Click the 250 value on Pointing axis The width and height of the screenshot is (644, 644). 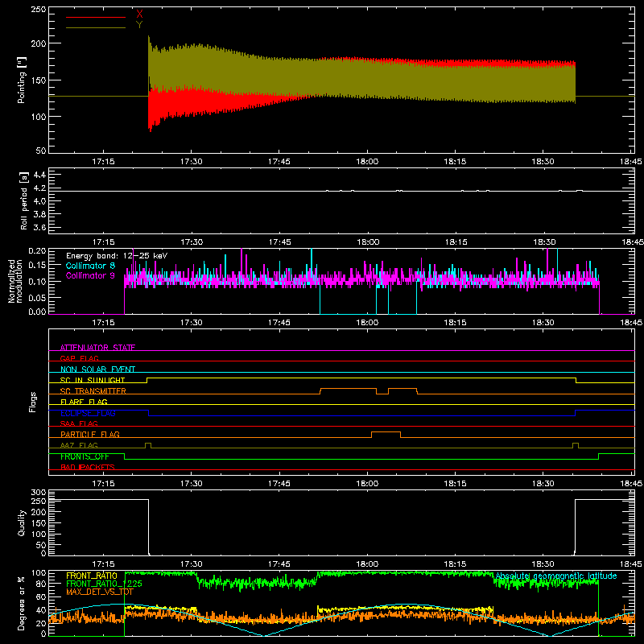click(38, 10)
